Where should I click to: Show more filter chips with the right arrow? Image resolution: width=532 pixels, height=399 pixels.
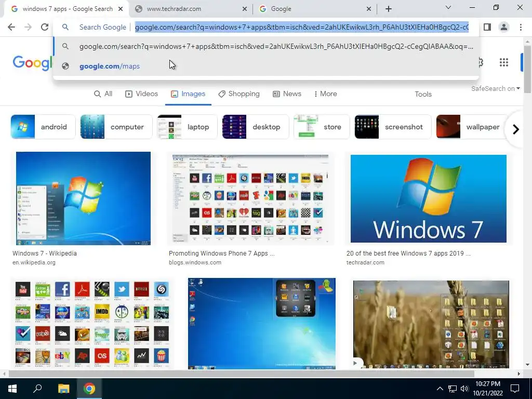pyautogui.click(x=516, y=129)
